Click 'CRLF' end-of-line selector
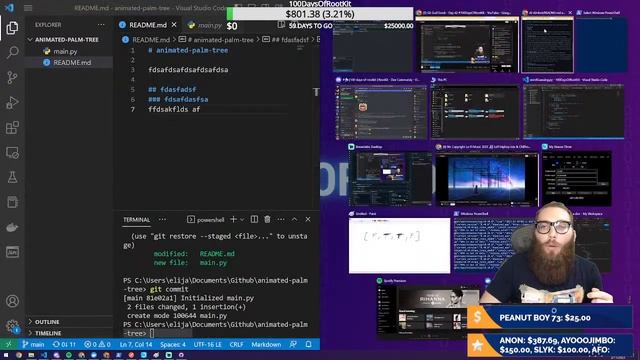 (x=236, y=344)
